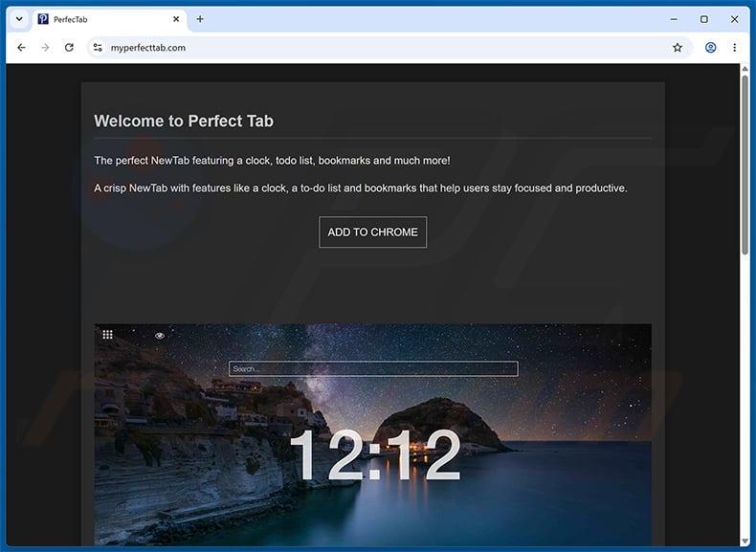Viewport: 756px width, 552px height.
Task: Click the browser forward arrow
Action: pos(45,47)
